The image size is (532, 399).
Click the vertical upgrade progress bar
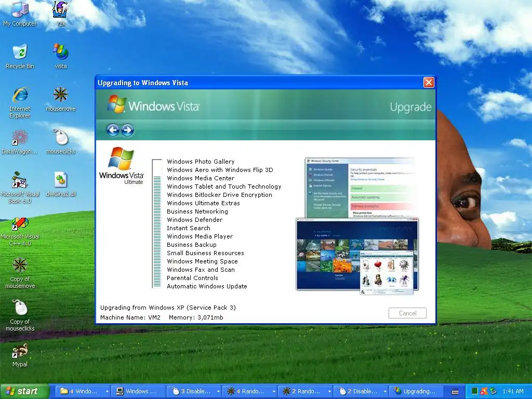[157, 223]
